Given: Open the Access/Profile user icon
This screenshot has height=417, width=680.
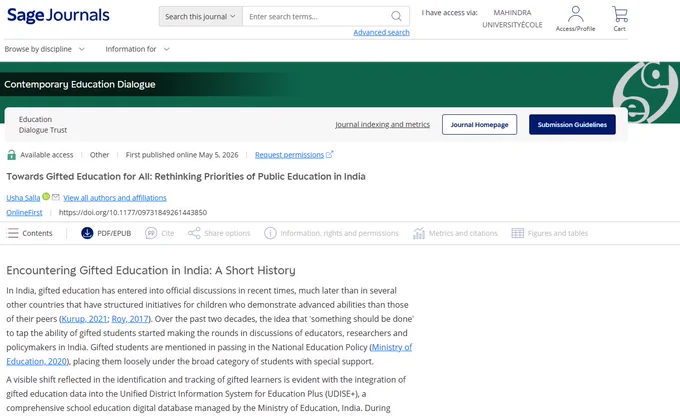Looking at the screenshot, I should 575,14.
